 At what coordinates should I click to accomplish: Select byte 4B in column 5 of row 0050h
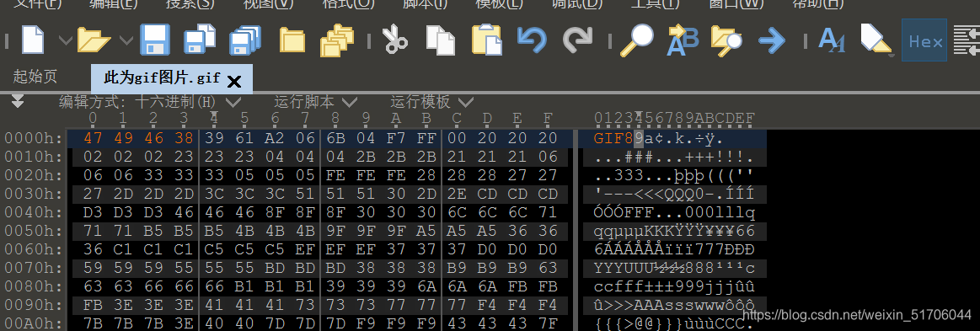245,232
